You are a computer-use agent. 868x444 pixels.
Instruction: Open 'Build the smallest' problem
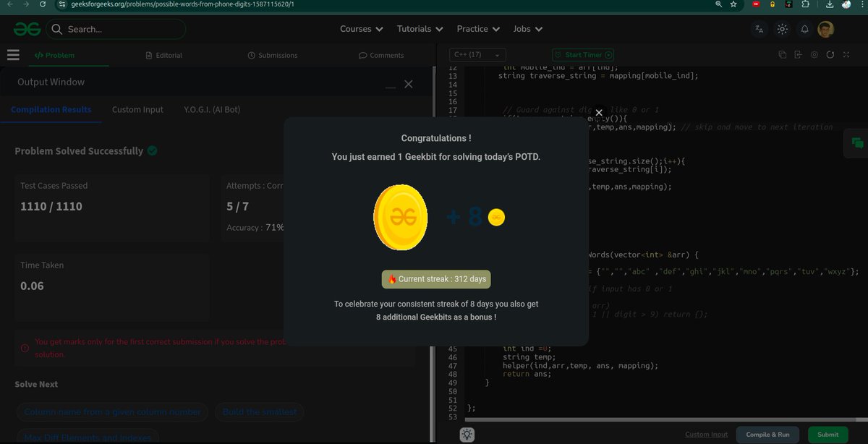[260, 412]
